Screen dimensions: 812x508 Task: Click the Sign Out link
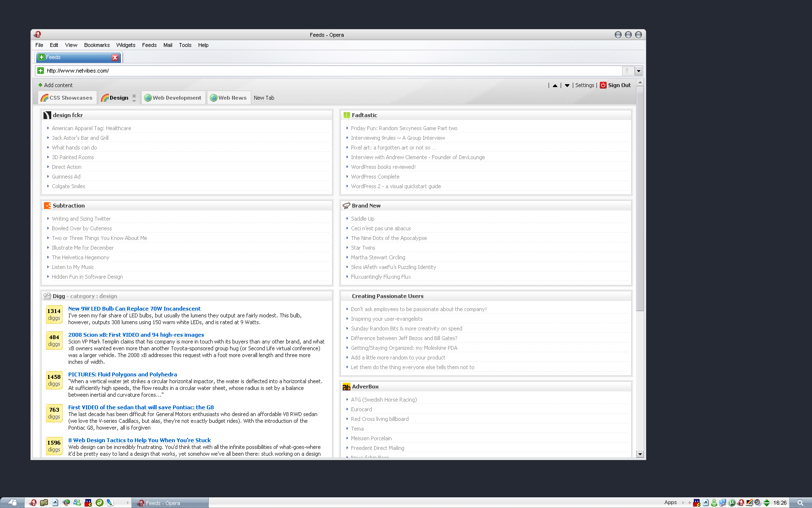pos(619,85)
